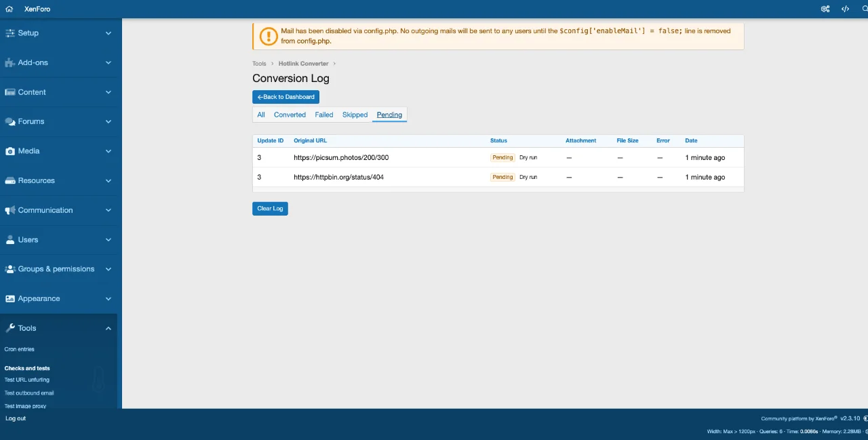
Task: Open the code brackets icon in header
Action: click(845, 9)
